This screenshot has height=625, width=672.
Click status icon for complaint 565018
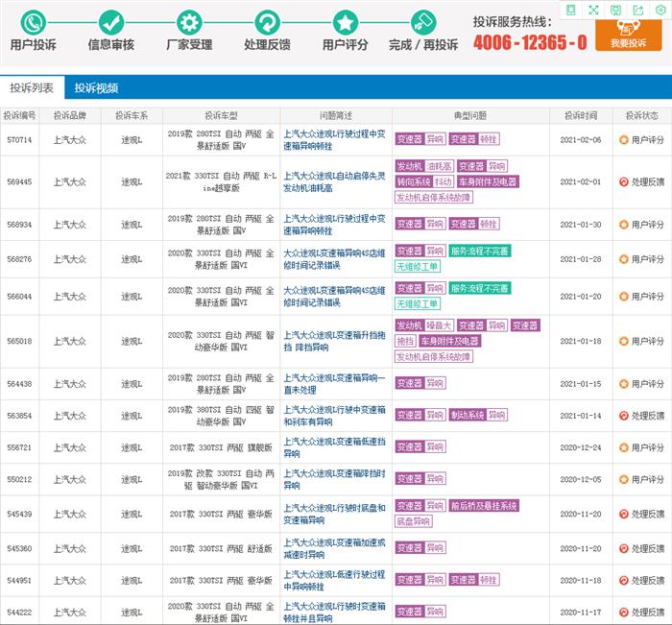coord(624,341)
